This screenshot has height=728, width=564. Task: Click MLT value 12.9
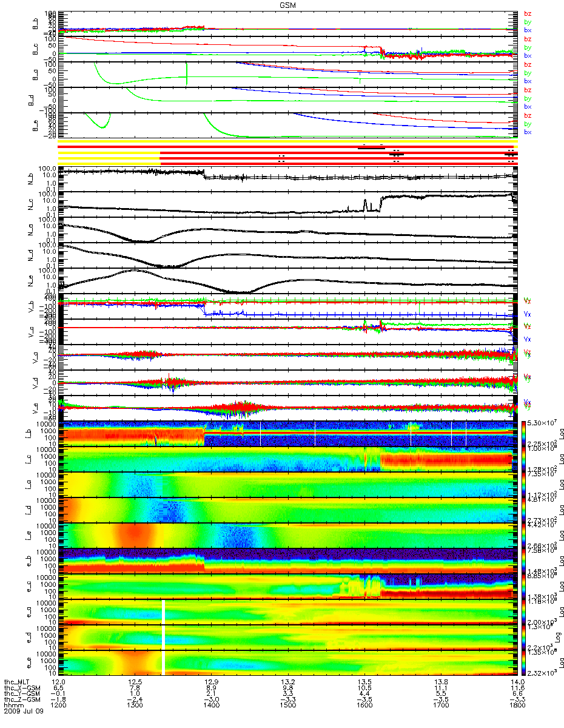(x=212, y=682)
